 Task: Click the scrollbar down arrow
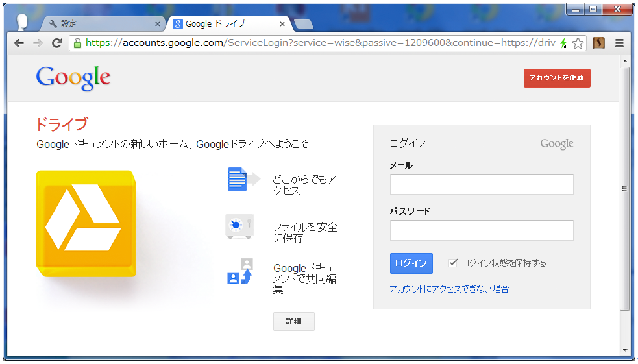coord(624,350)
